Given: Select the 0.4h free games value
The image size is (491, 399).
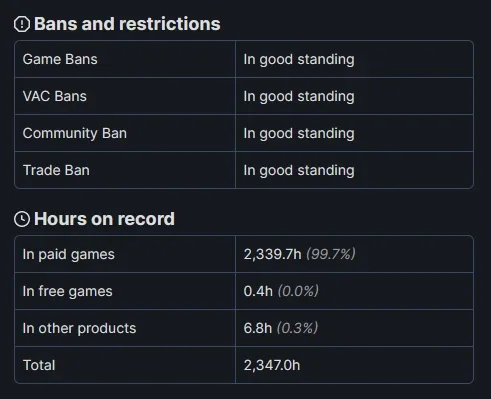Looking at the screenshot, I should click(258, 291).
